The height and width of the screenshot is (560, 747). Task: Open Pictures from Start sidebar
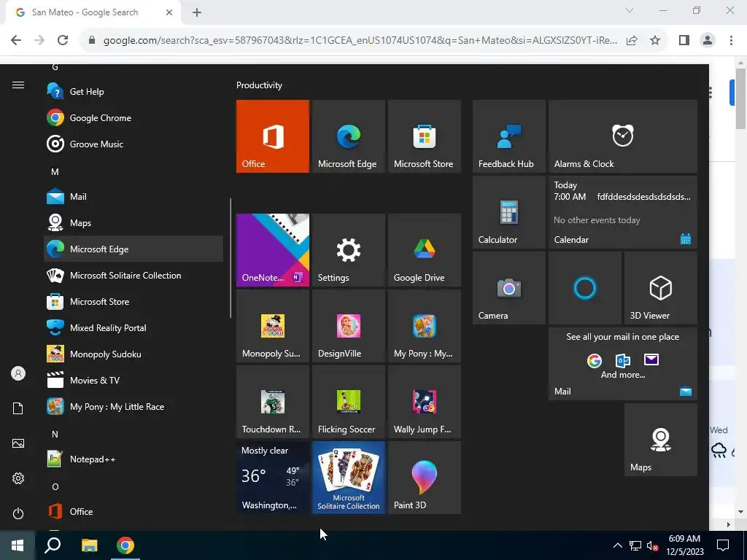tap(18, 443)
